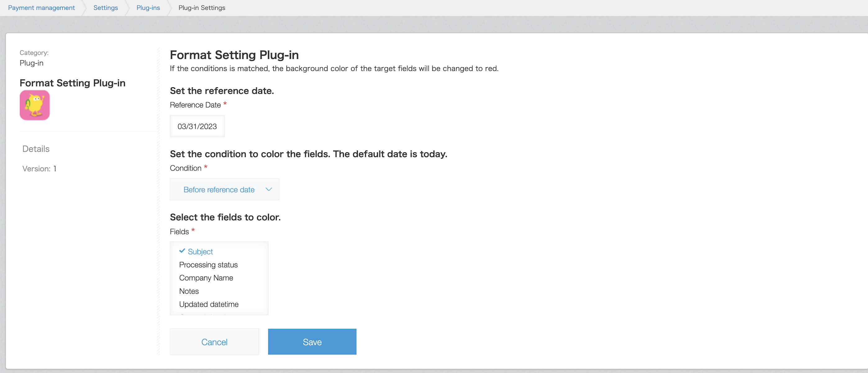Click the Format Setting Plug-in mascot icon

point(35,105)
